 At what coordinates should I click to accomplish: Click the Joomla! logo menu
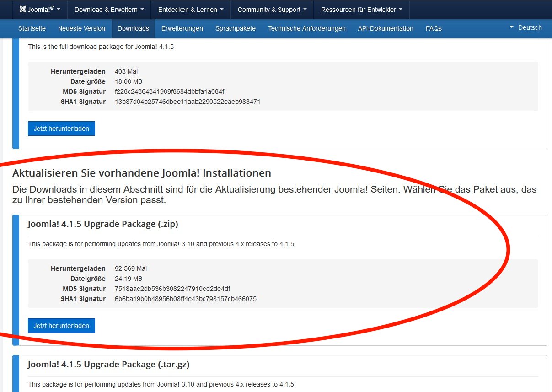click(40, 10)
